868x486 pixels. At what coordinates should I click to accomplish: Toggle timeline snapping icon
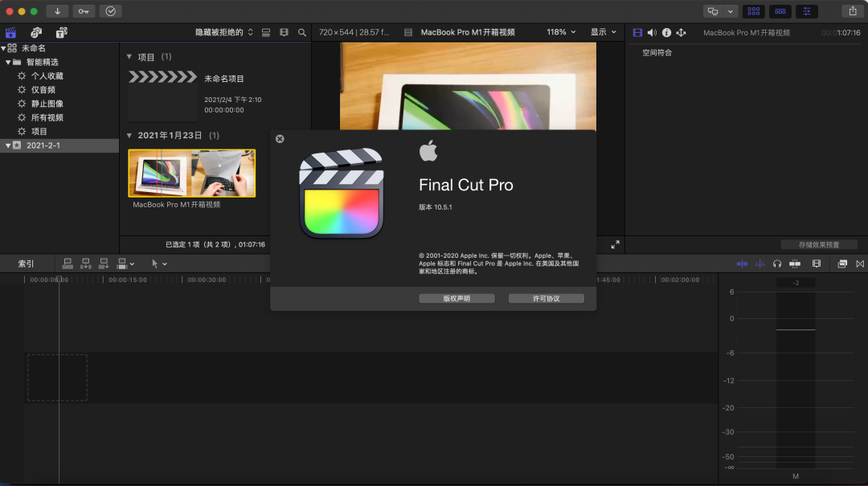pyautogui.click(x=795, y=264)
